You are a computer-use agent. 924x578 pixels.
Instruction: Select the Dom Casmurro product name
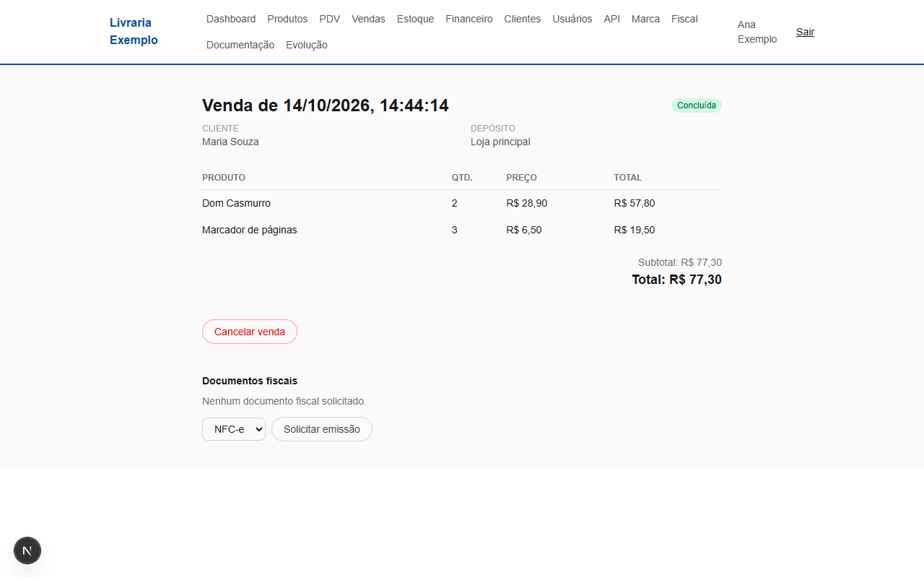(237, 203)
